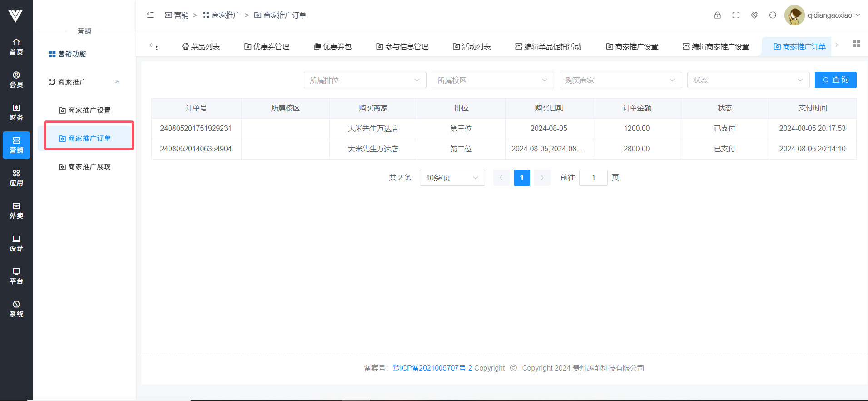Collapse the sidebar menu icon
This screenshot has width=868, height=401.
pyautogui.click(x=150, y=15)
